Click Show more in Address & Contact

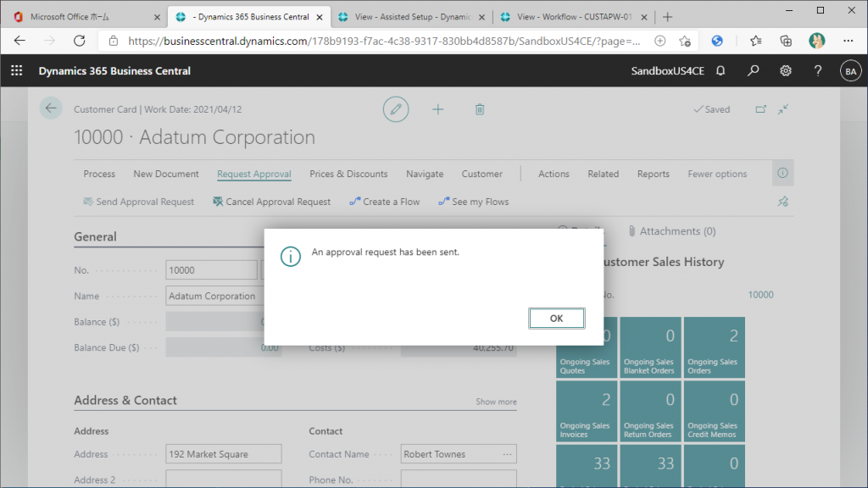click(496, 402)
